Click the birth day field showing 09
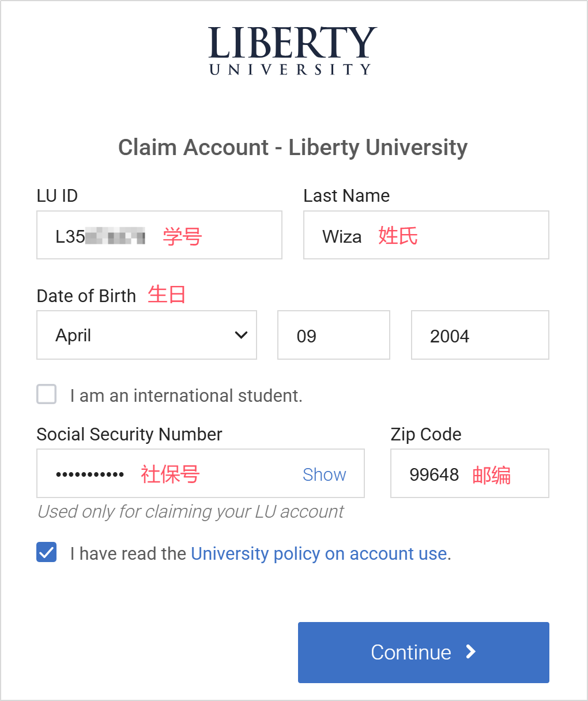588x701 pixels. pos(333,336)
